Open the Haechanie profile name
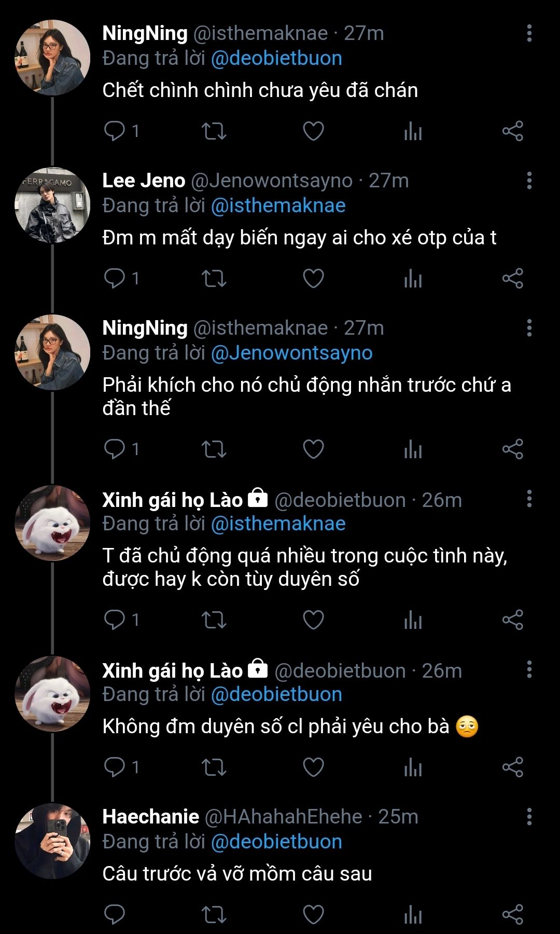 [150, 817]
